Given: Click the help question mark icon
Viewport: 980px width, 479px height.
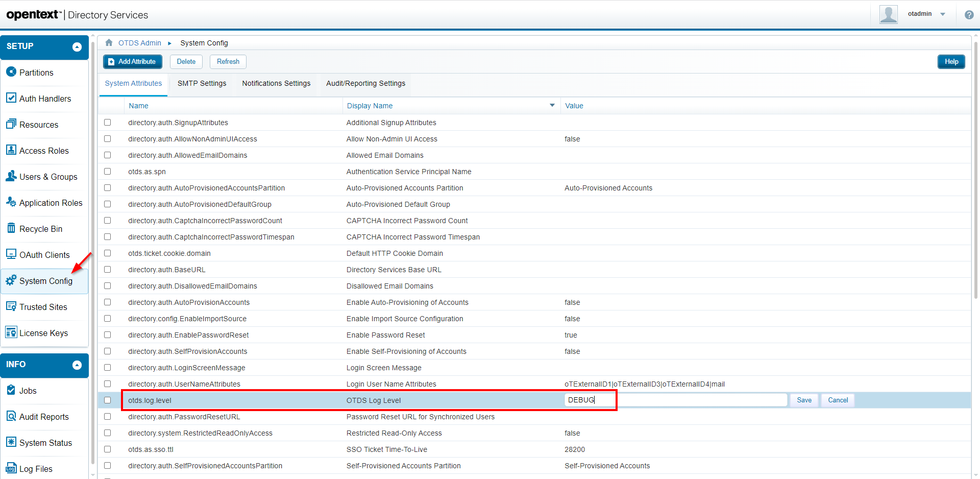Looking at the screenshot, I should [x=969, y=15].
